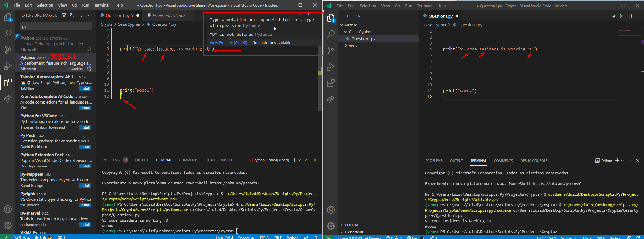Open new terminal dropdown arrow in right window
This screenshot has height=239, width=644.
[622, 161]
